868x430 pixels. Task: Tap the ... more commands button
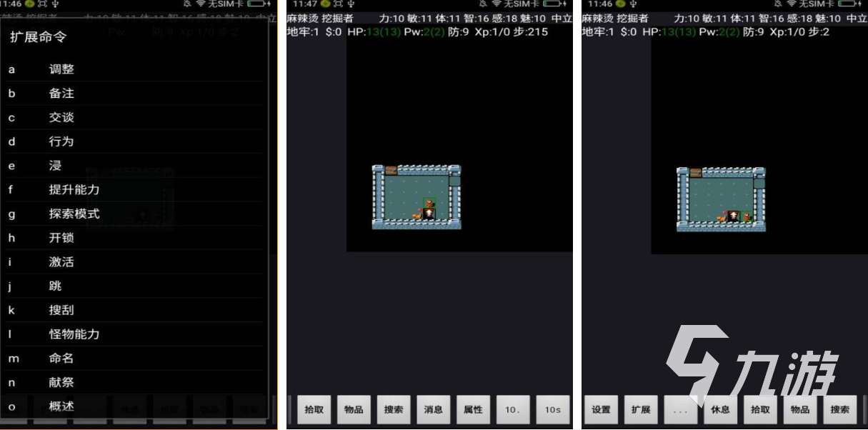pyautogui.click(x=681, y=410)
